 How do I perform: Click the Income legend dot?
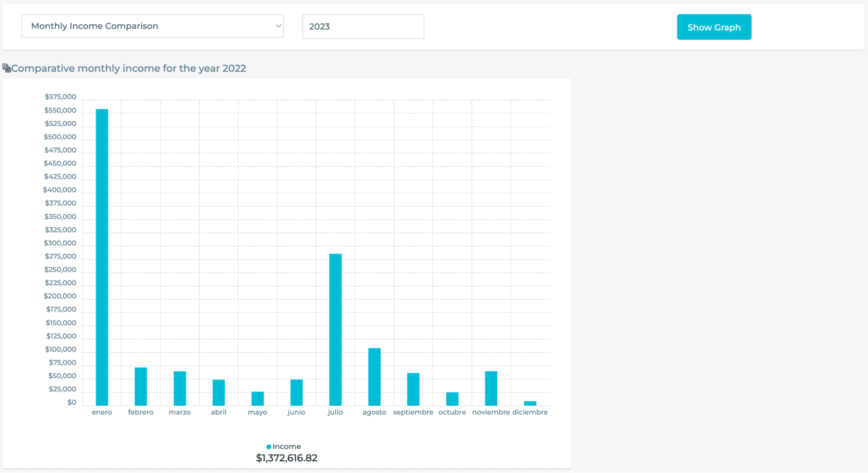268,447
